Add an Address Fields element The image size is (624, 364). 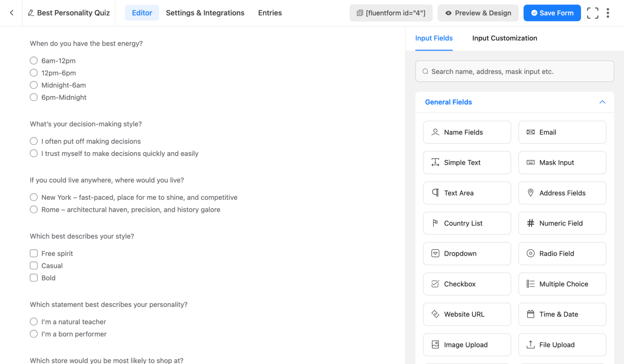tap(562, 193)
